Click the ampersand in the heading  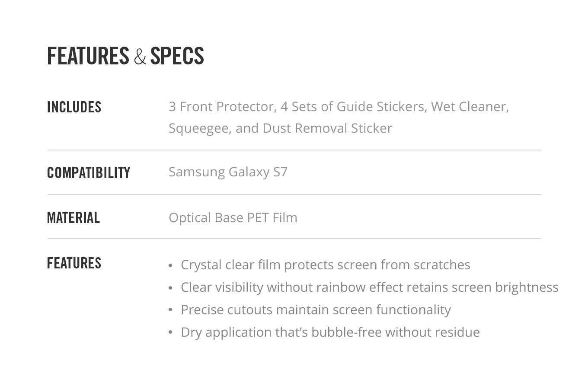coord(140,57)
